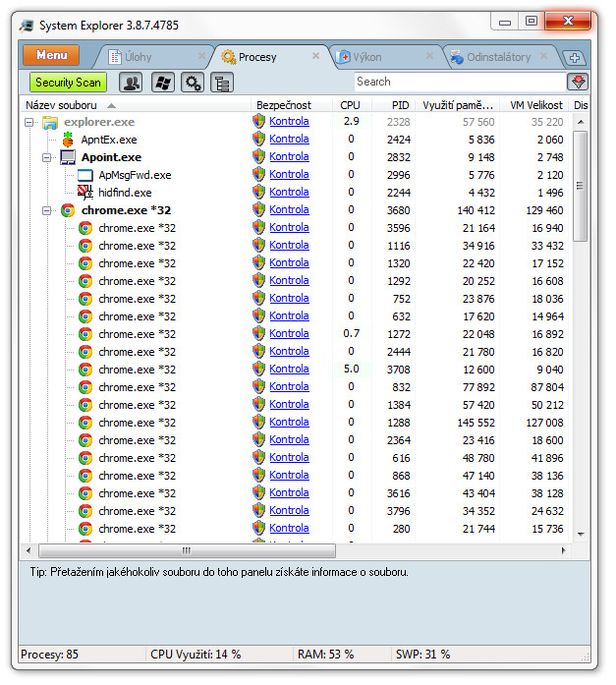Select the ApMsgFwd.exe process row
This screenshot has width=616, height=685.
click(x=295, y=175)
